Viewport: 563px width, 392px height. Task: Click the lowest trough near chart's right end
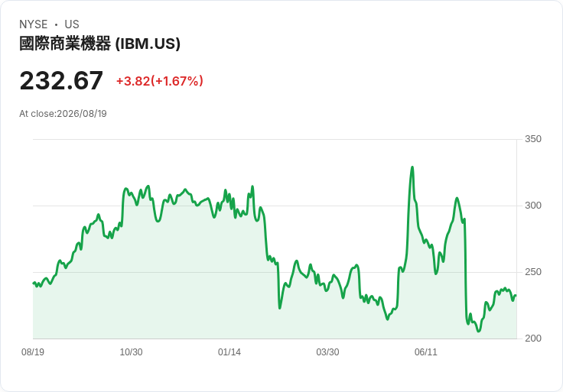coord(478,331)
